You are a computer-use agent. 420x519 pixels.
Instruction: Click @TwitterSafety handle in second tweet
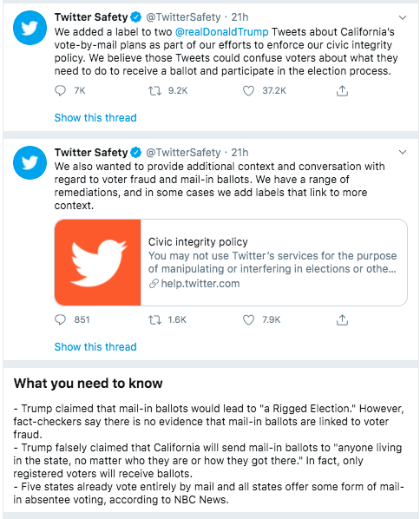[x=183, y=152]
